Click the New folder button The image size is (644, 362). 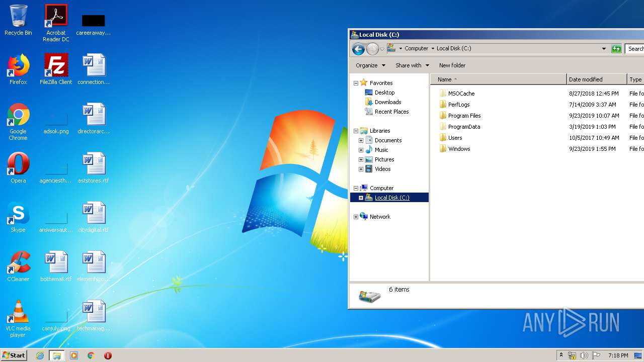[452, 65]
